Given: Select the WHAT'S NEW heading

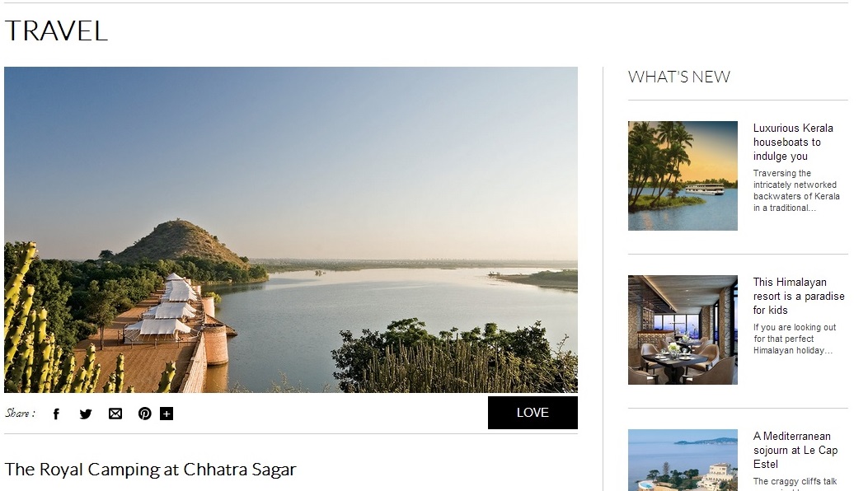Looking at the screenshot, I should coord(679,77).
